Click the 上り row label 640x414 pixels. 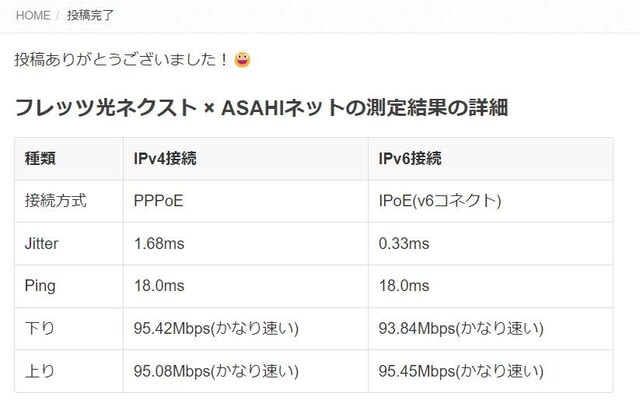(x=40, y=371)
